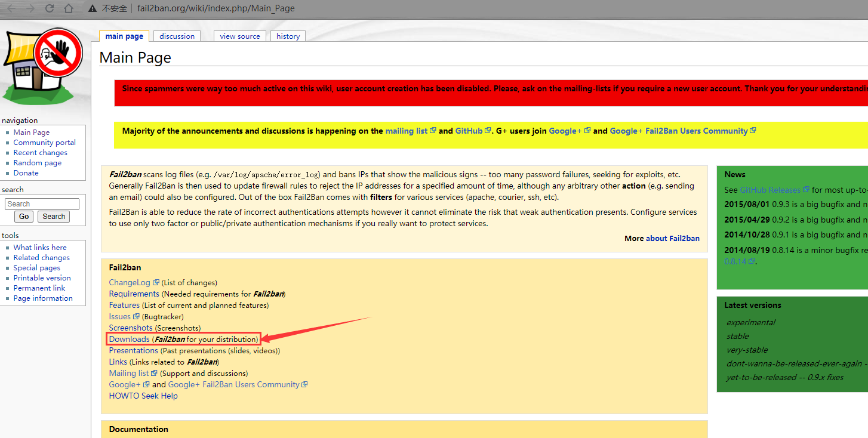Image resolution: width=868 pixels, height=438 pixels.
Task: Click the yet-to-be-released 0.9.x fixes entry
Action: (x=785, y=377)
